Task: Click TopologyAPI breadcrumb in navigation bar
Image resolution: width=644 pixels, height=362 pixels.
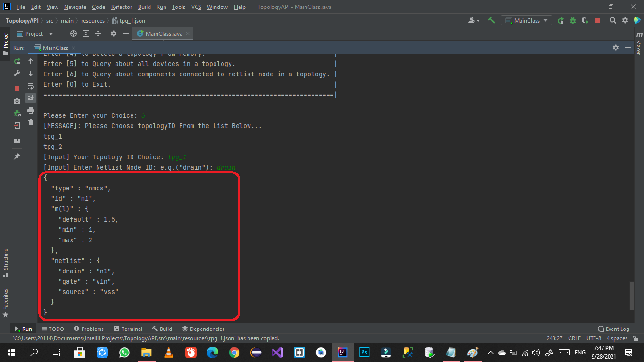Action: tap(22, 21)
